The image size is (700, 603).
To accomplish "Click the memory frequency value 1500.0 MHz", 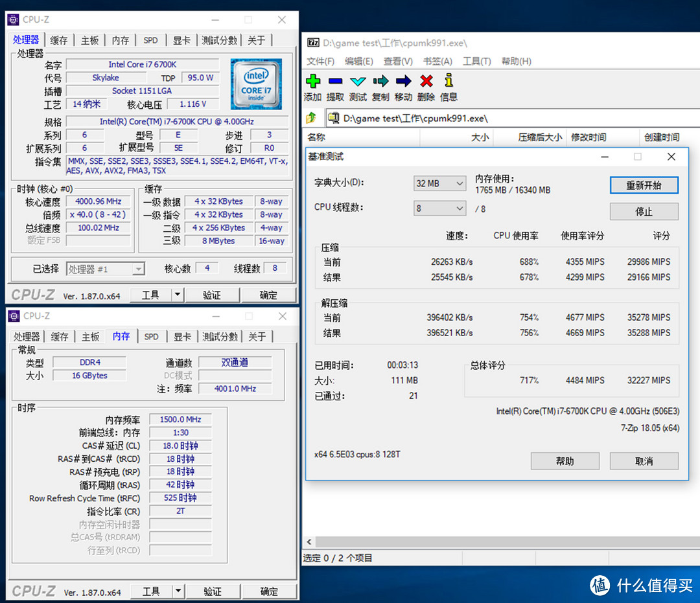I will [x=180, y=419].
